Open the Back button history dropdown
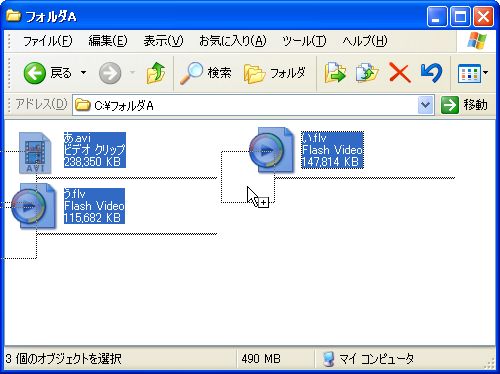This screenshot has height=374, width=500. point(83,72)
